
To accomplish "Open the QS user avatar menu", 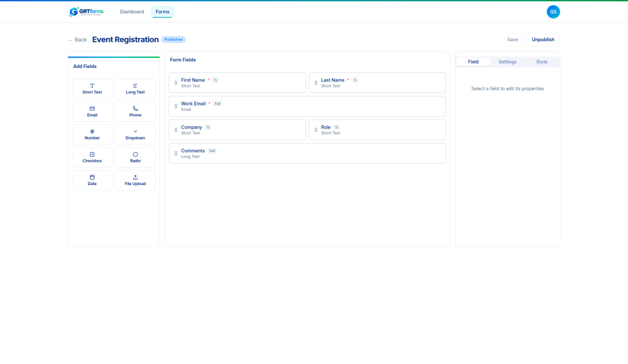I will pyautogui.click(x=553, y=12).
